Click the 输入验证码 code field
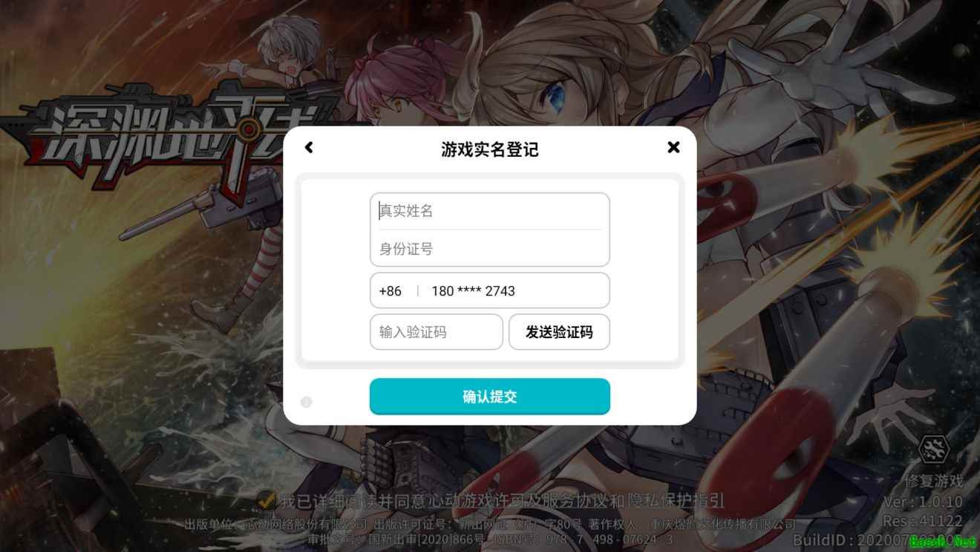 tap(437, 332)
